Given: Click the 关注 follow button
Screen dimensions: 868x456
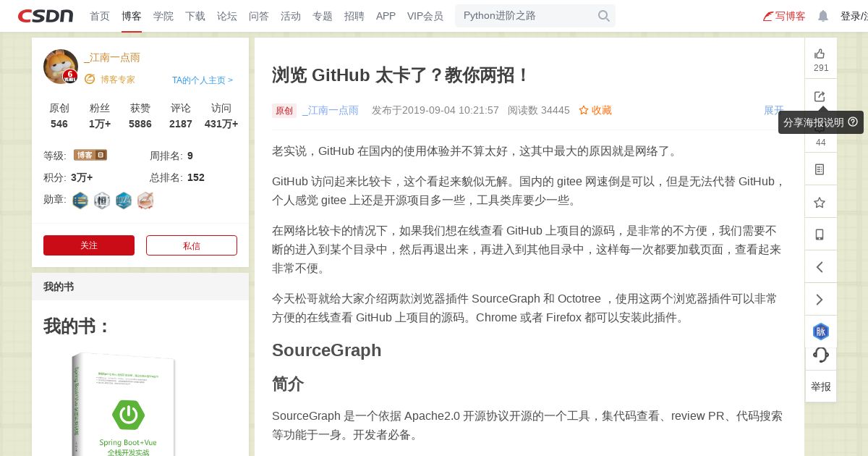Looking at the screenshot, I should [x=89, y=245].
